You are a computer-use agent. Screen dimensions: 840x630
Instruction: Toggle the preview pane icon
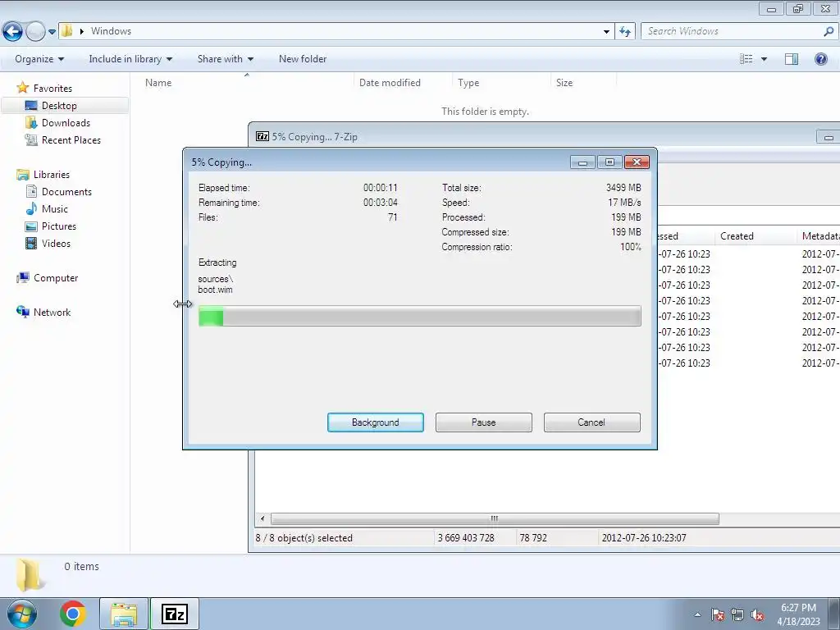tap(792, 59)
